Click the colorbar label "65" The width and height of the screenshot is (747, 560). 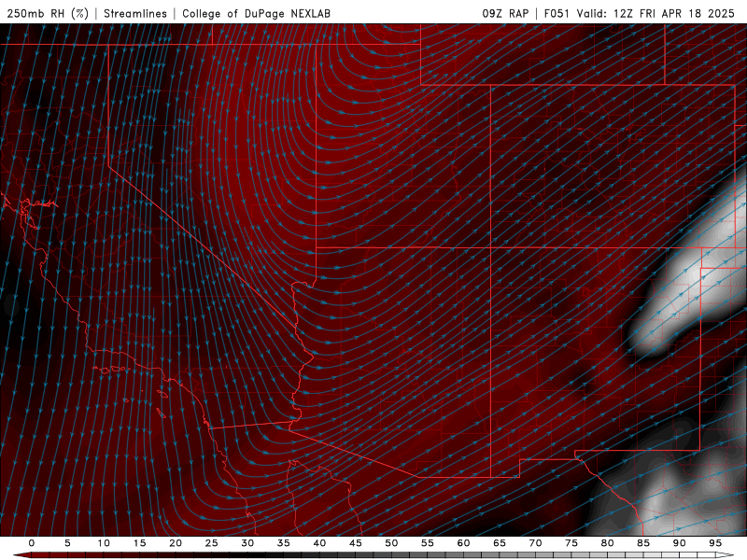[x=500, y=543]
